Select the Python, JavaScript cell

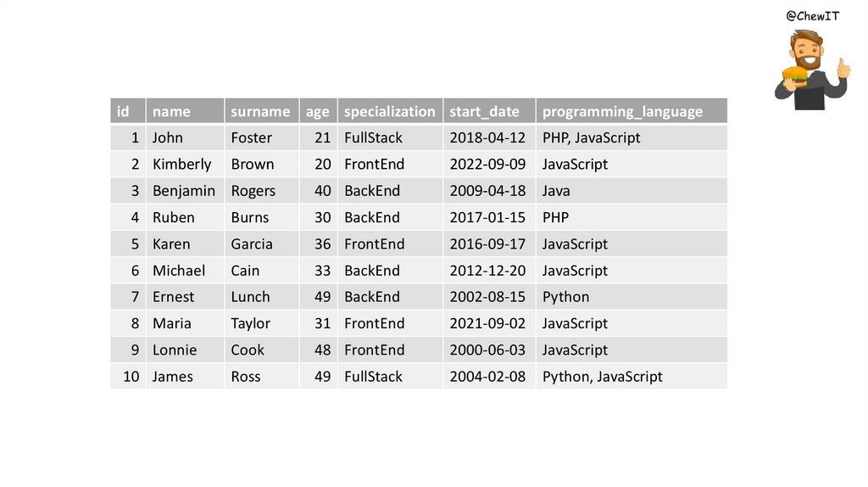click(x=602, y=377)
